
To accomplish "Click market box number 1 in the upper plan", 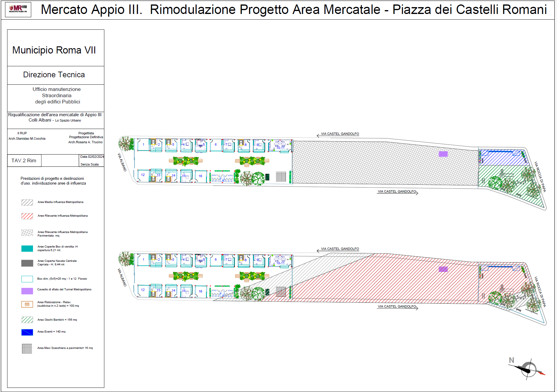I will (143, 145).
